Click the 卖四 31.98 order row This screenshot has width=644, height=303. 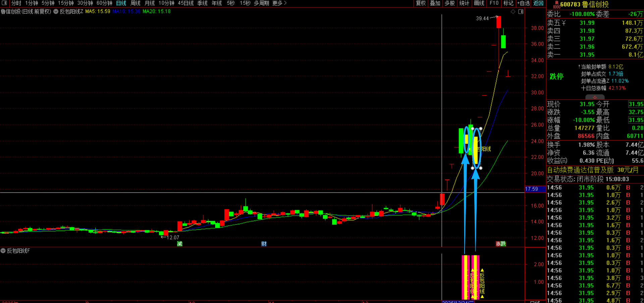[x=595, y=31]
